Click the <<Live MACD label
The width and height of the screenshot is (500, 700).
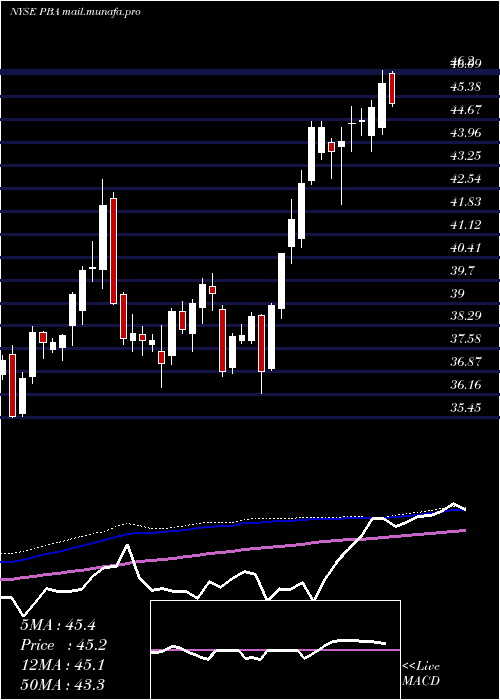pos(421,673)
